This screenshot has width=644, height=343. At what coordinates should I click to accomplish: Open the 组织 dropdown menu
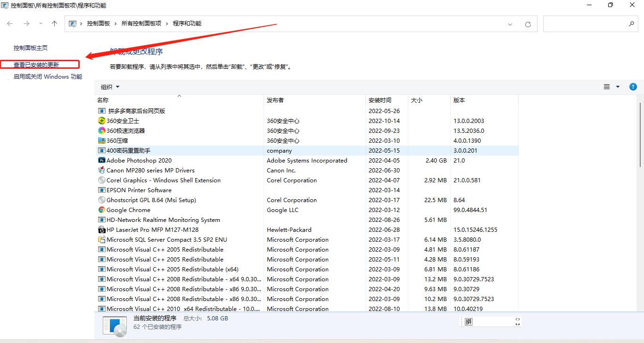click(109, 87)
